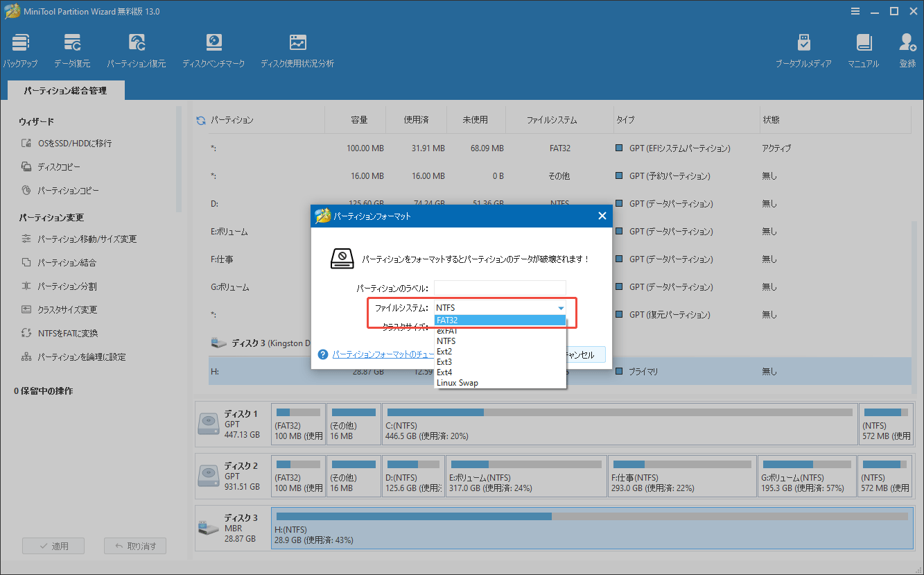Select the G:ボリューム partition row

[560, 287]
